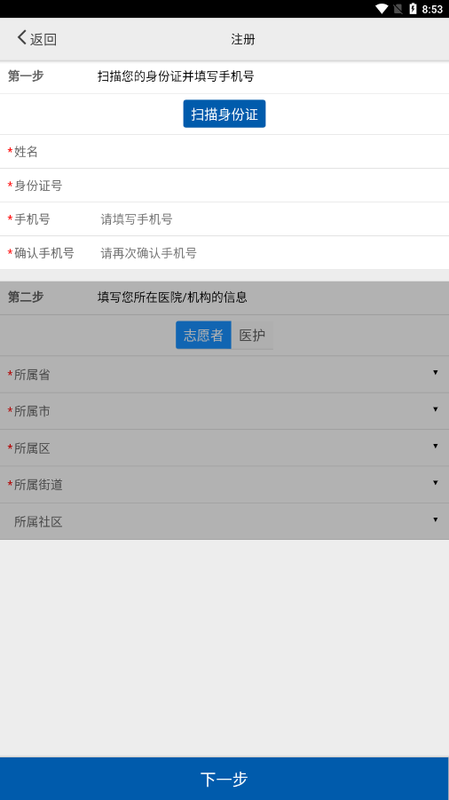The width and height of the screenshot is (449, 800).
Task: Tap the back chevron icon
Action: [x=21, y=38]
